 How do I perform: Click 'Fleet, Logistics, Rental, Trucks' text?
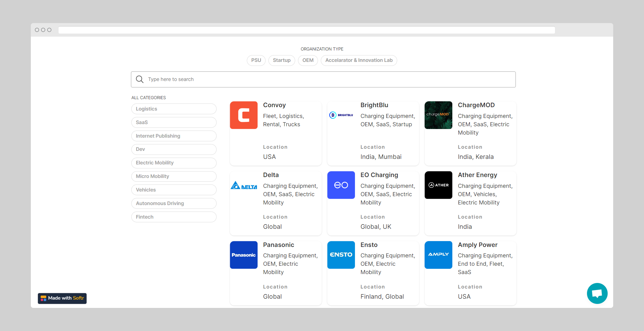pyautogui.click(x=283, y=120)
